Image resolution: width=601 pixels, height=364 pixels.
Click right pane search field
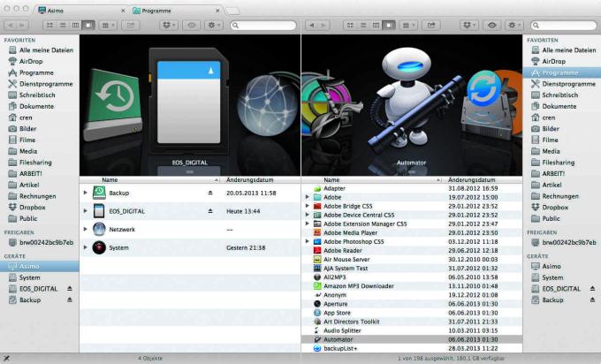(x=564, y=26)
